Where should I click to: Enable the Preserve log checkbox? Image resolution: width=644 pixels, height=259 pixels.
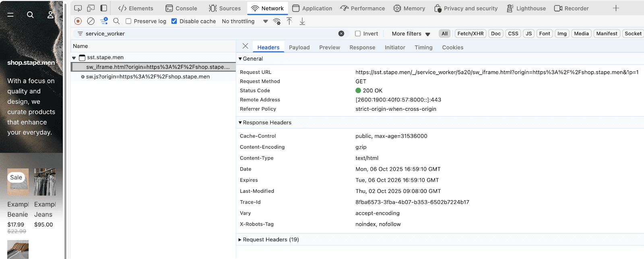pyautogui.click(x=128, y=21)
